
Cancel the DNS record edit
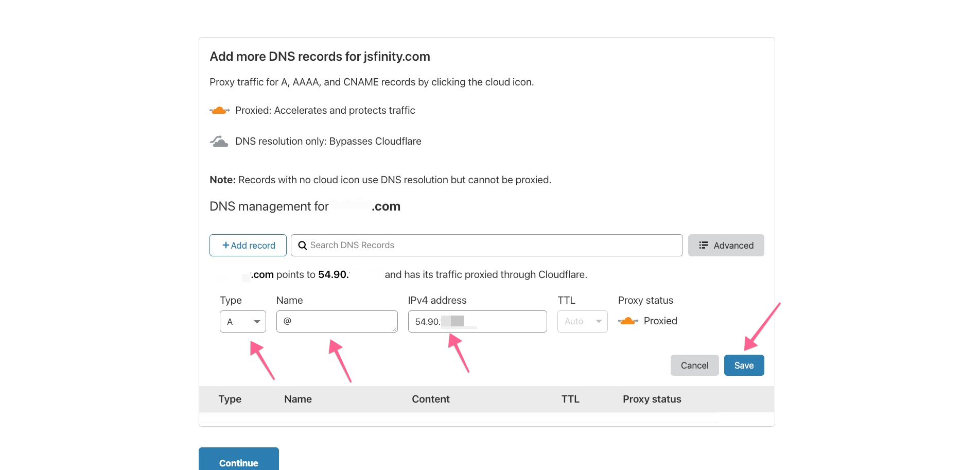[694, 365]
